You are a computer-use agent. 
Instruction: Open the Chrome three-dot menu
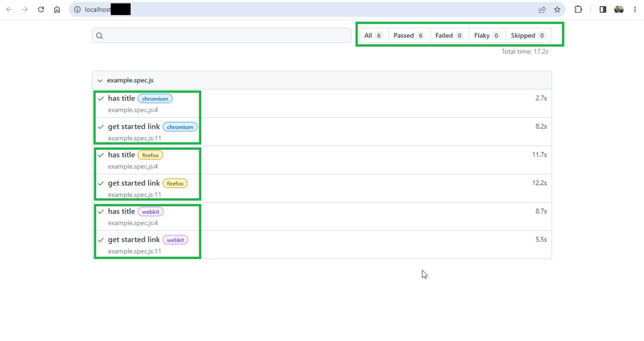coord(635,10)
